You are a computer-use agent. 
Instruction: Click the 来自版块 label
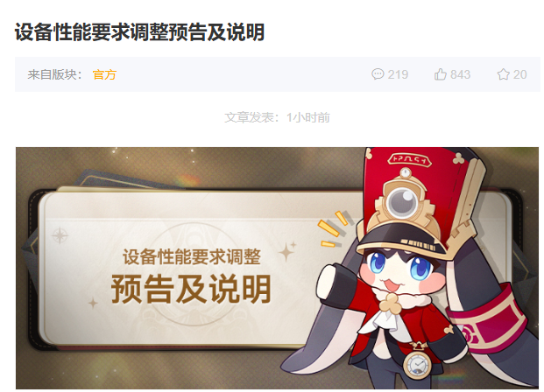[x=54, y=74]
